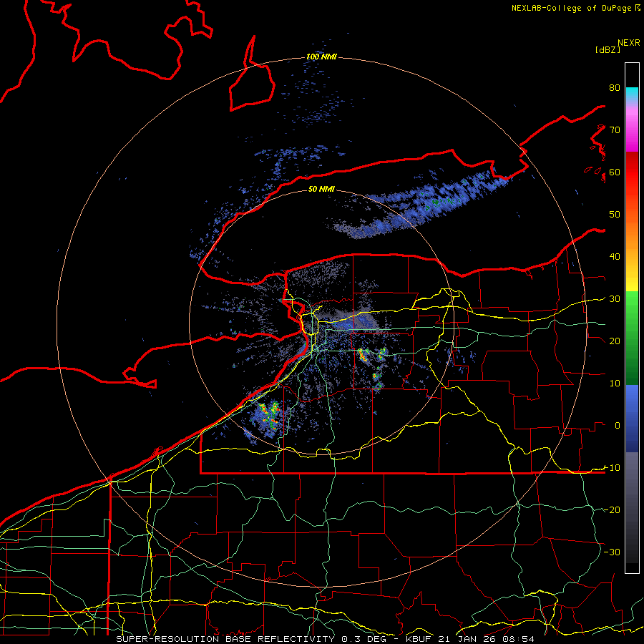The width and height of the screenshot is (644, 644).
Task: Click the 60 value on the dBZ scale
Action: [615, 172]
